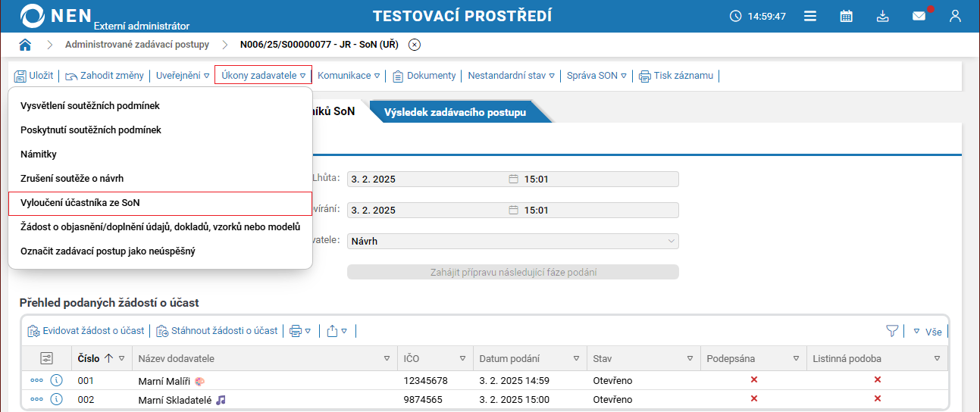Switch to Výsledek zadávacího postupu tab

pyautogui.click(x=455, y=112)
